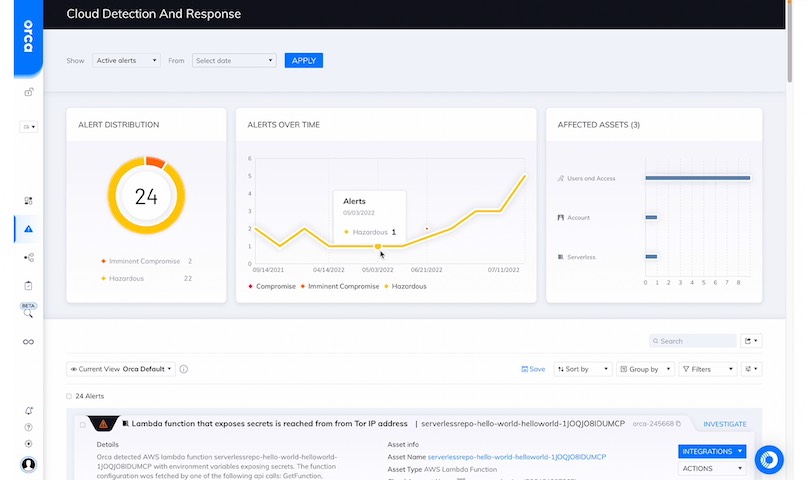The width and height of the screenshot is (808, 480).
Task: Check the 24 Alerts select-all checkbox
Action: pos(69,396)
